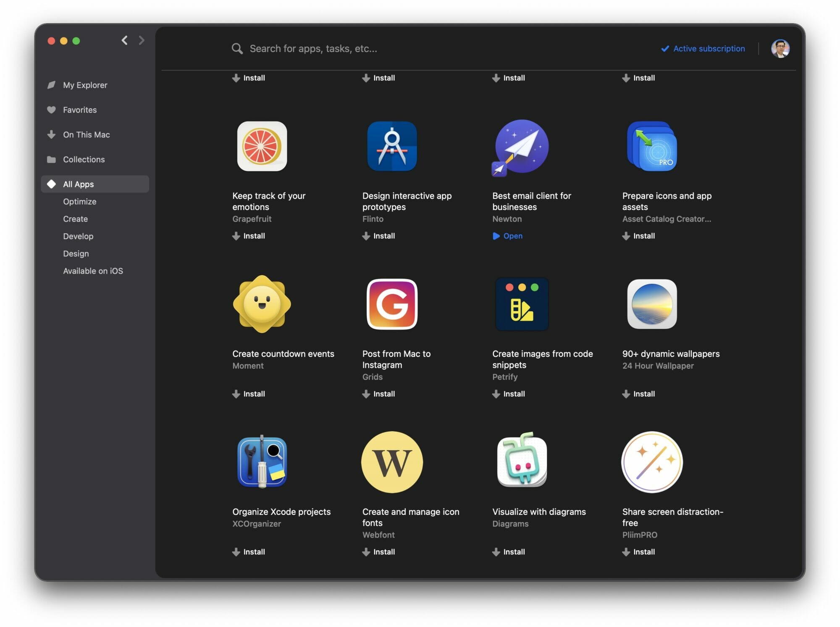
Task: Click 'Share screen distraction-free' title
Action: (x=673, y=517)
